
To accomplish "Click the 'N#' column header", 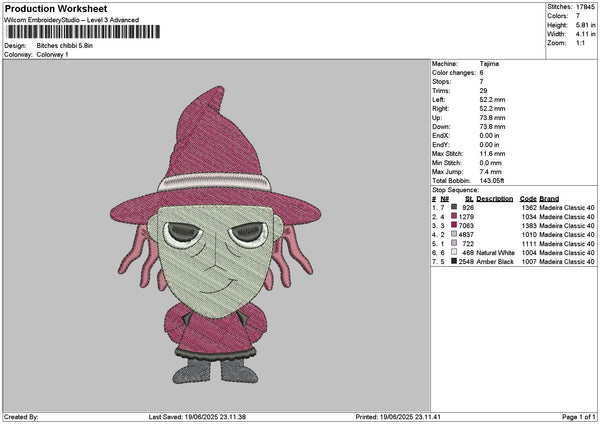I will (x=444, y=199).
